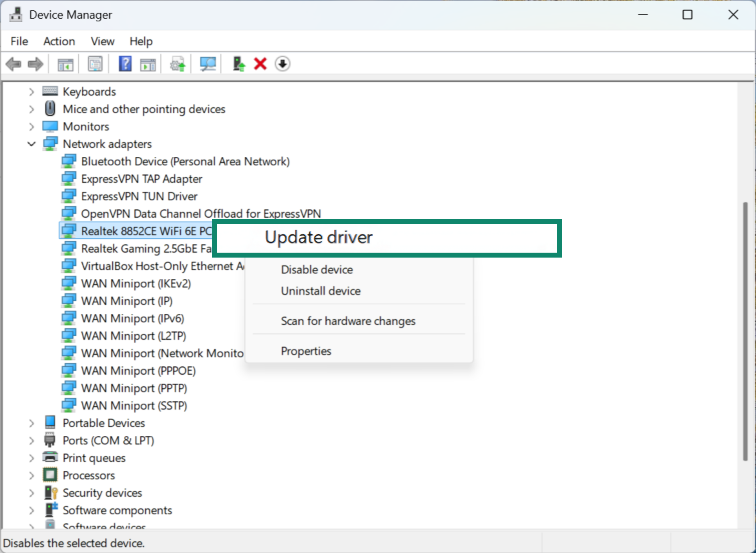Click the Back navigation arrow icon
Screen dimensions: 756x553
pos(13,64)
